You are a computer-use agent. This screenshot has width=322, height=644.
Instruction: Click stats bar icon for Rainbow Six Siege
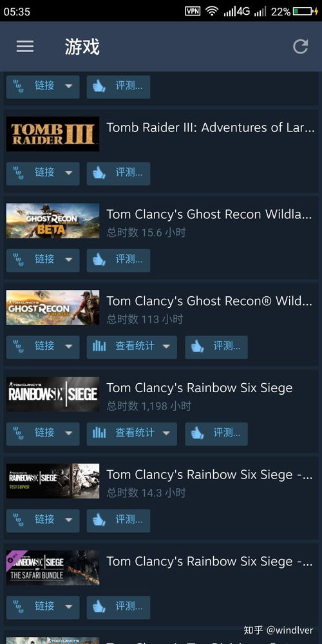coord(99,433)
